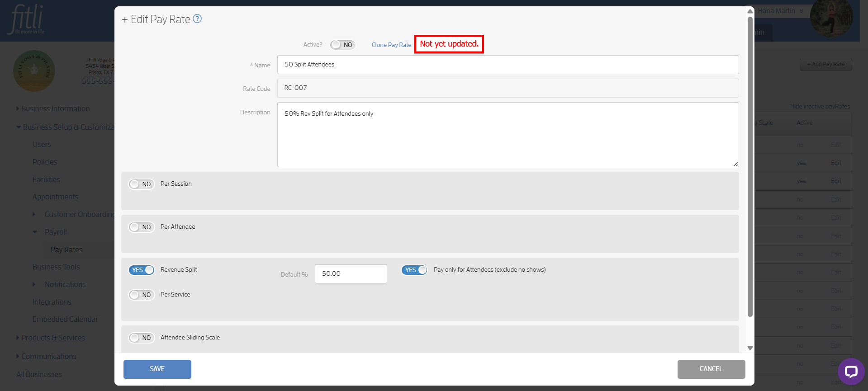Collapse Business Setup & Customization section

pyautogui.click(x=66, y=127)
